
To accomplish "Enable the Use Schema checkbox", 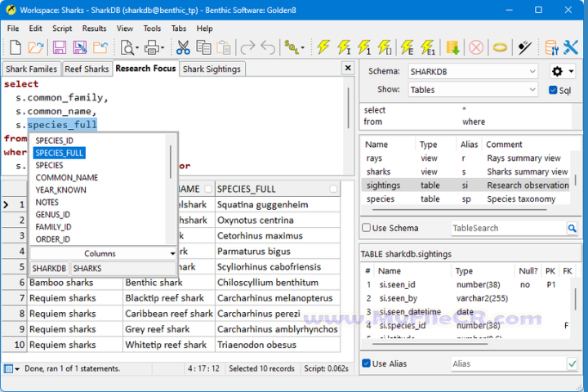I will [367, 228].
